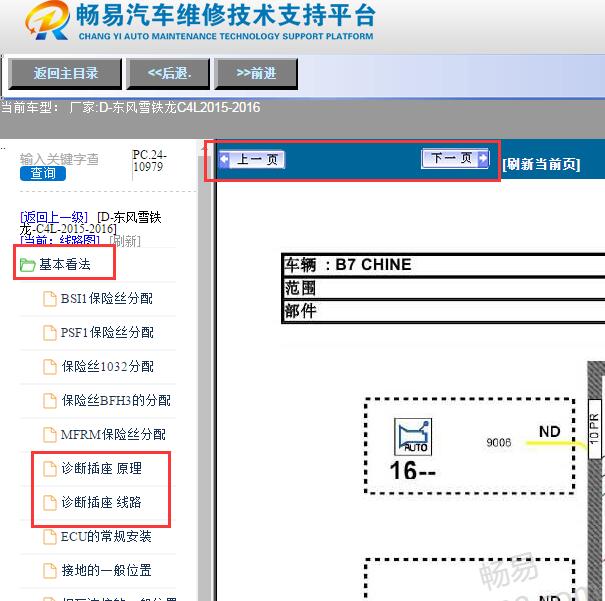Screen dimensions: 605x601
Task: Click the sidebar vertical scrollbar
Action: pyautogui.click(x=205, y=370)
